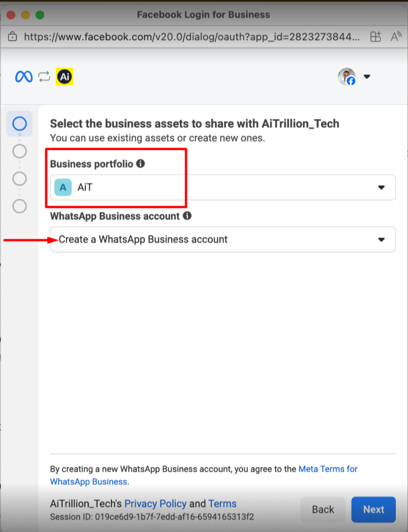
Task: Select the first step circle in sidebar
Action: [x=20, y=124]
